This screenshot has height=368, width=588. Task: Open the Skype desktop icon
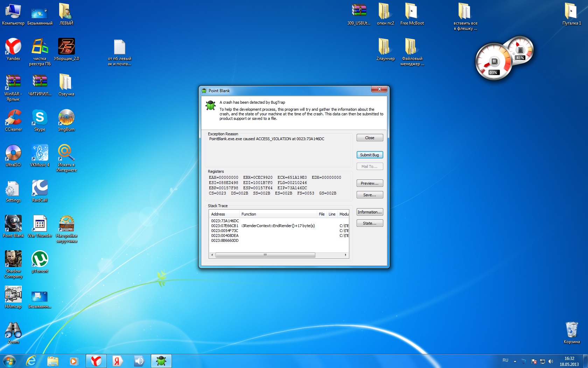point(40,118)
